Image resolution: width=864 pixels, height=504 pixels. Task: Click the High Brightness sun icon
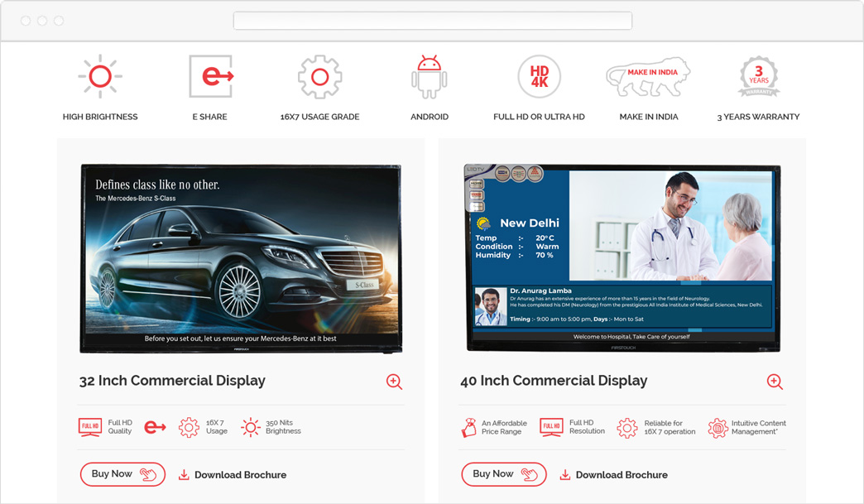click(x=100, y=77)
